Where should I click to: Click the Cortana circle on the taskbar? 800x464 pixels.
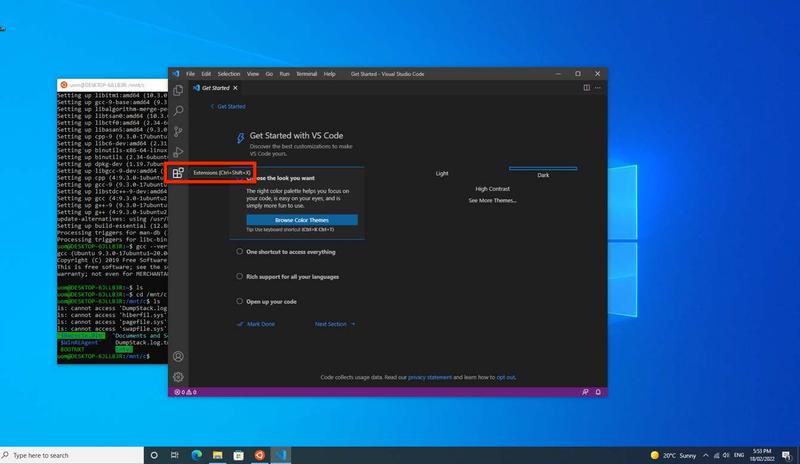tap(154, 455)
